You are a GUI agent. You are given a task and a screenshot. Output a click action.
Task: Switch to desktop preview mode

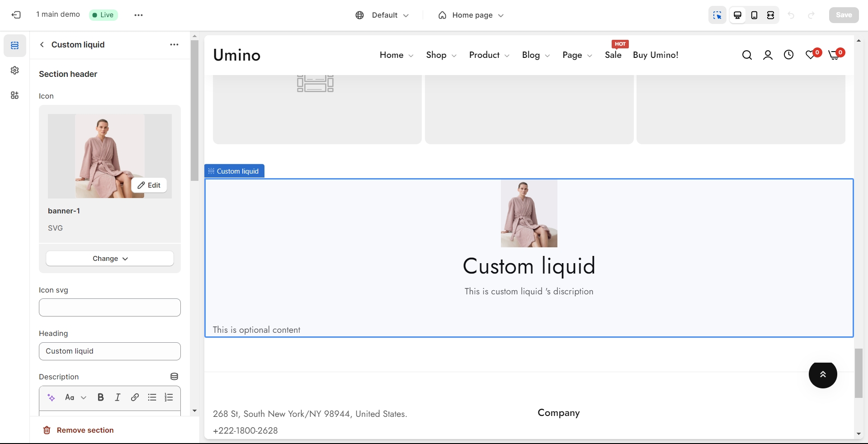[737, 15]
